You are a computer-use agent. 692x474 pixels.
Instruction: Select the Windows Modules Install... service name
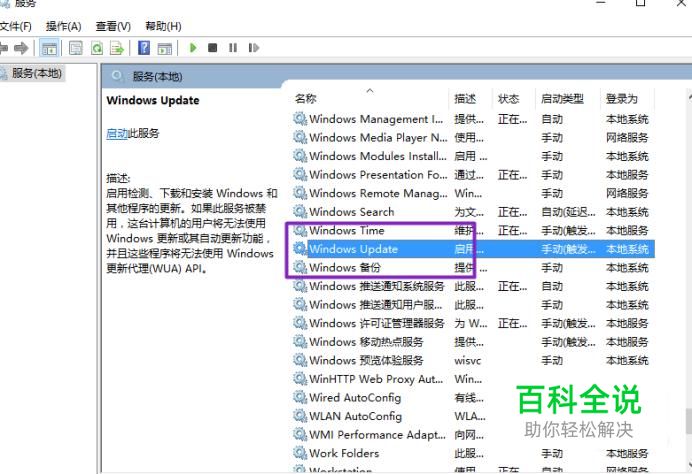click(378, 156)
